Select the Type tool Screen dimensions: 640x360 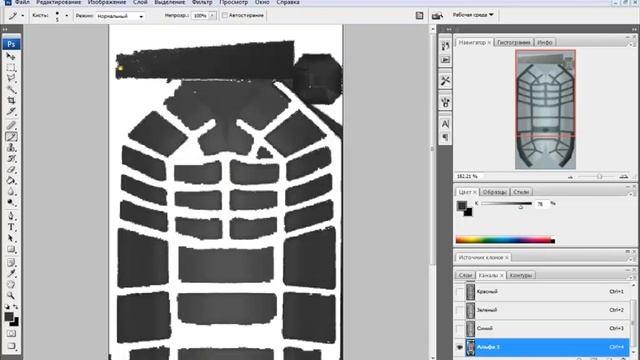tap(11, 227)
